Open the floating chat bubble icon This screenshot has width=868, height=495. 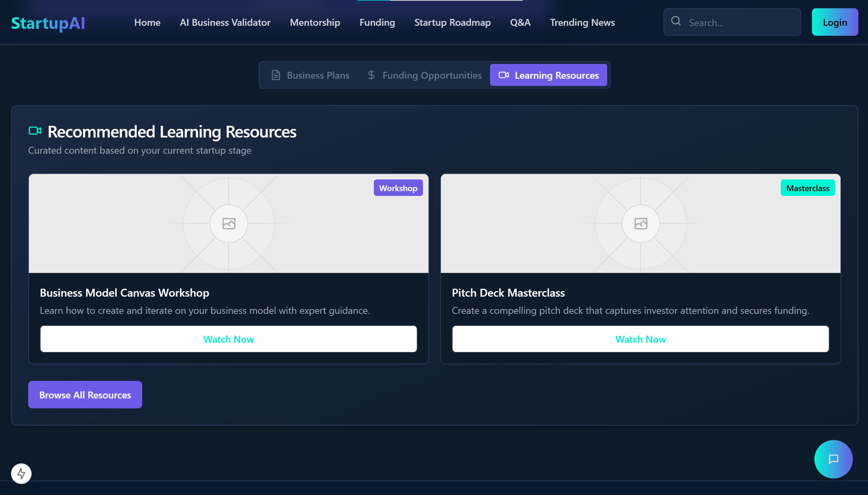[x=833, y=459]
